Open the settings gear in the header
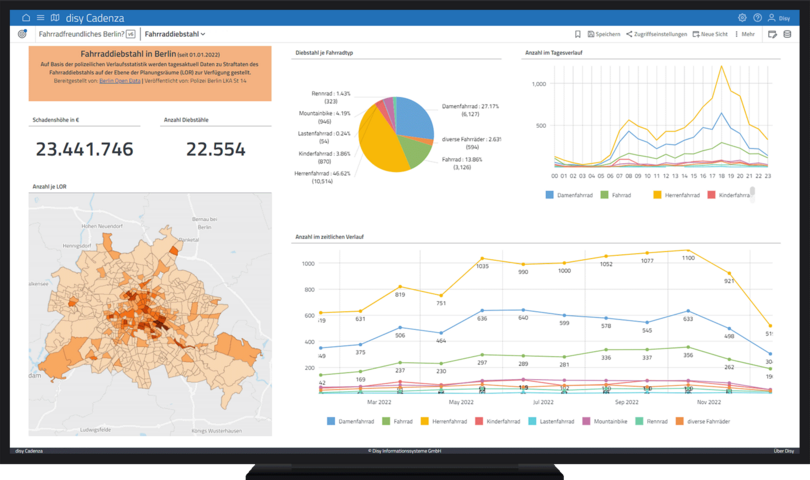Screen dimensions: 810x480 (x=742, y=18)
